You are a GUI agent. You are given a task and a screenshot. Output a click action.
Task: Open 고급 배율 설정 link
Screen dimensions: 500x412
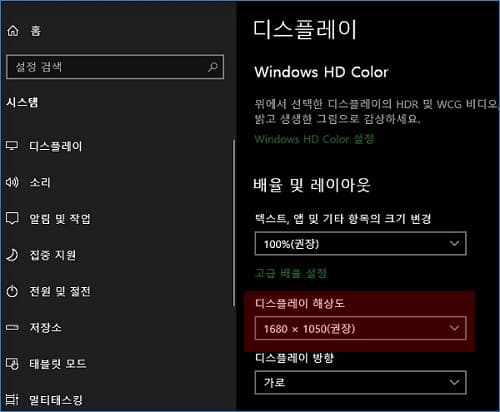[x=291, y=273]
